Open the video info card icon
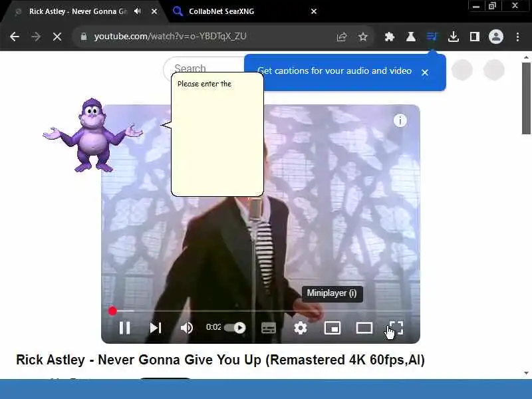This screenshot has height=399, width=532. [400, 120]
